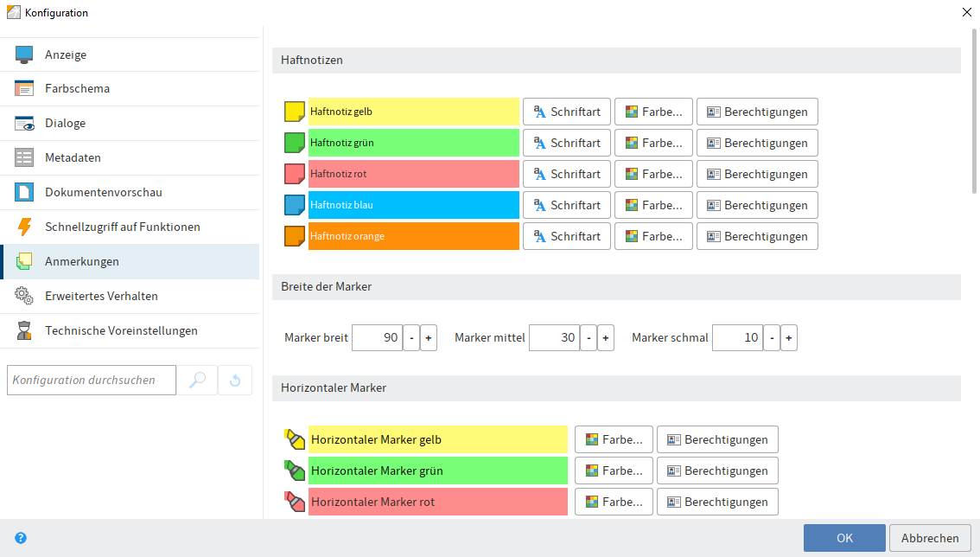Open Schnellzugriff auf Funktionen
This screenshot has width=980, height=557.
click(130, 227)
